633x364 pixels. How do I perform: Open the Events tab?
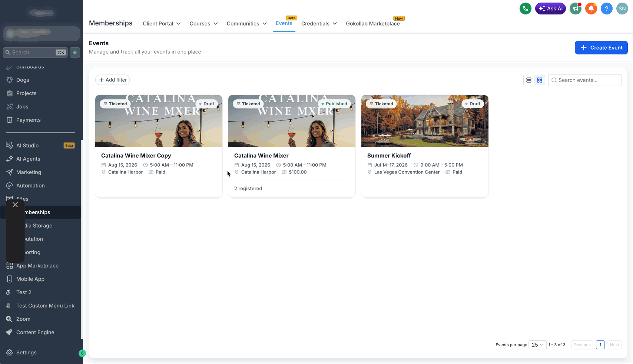284,23
